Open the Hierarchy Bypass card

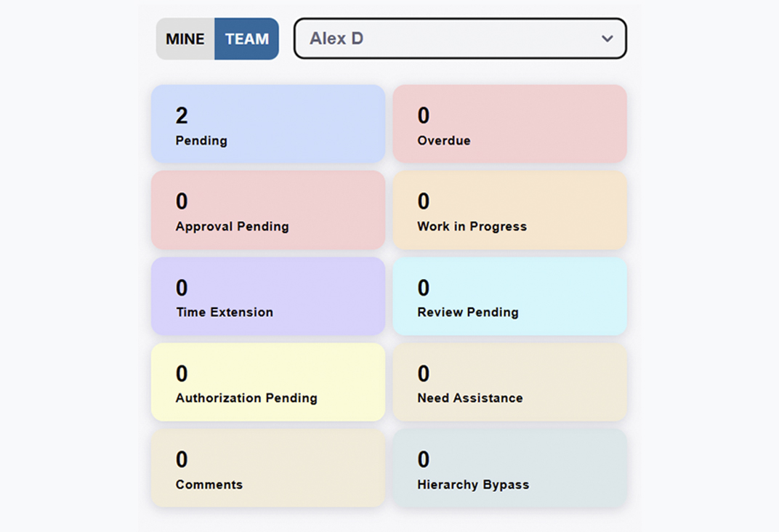tap(509, 468)
